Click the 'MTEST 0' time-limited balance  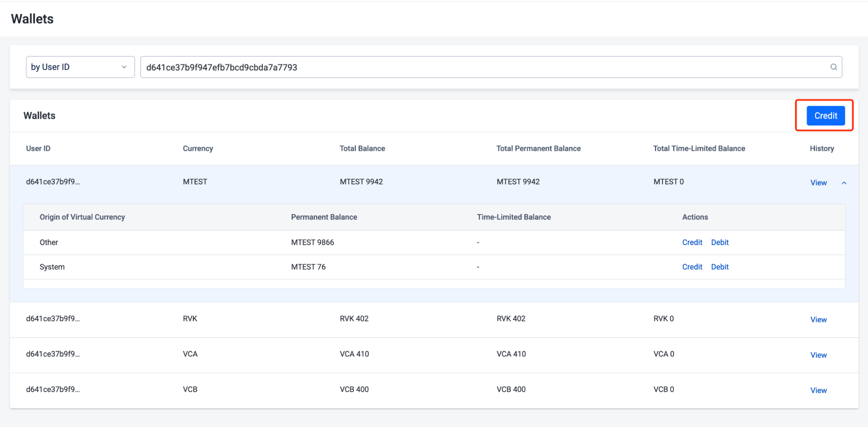pyautogui.click(x=669, y=182)
